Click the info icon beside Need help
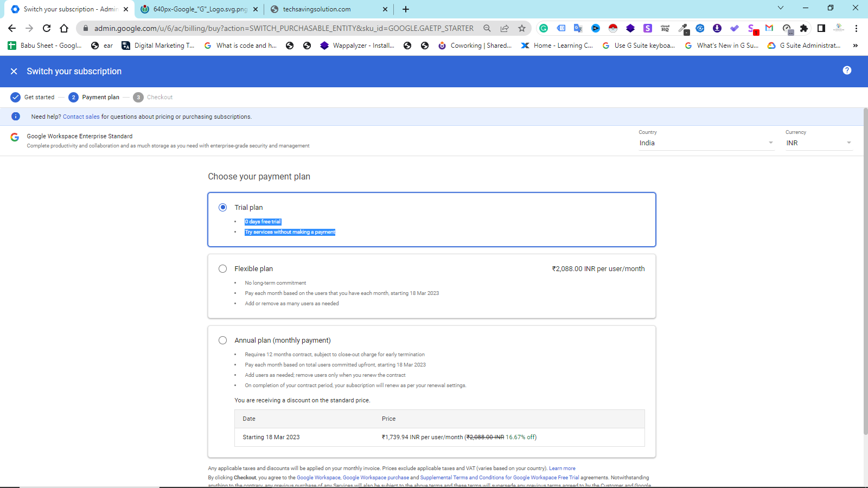The height and width of the screenshot is (488, 868). point(16,117)
